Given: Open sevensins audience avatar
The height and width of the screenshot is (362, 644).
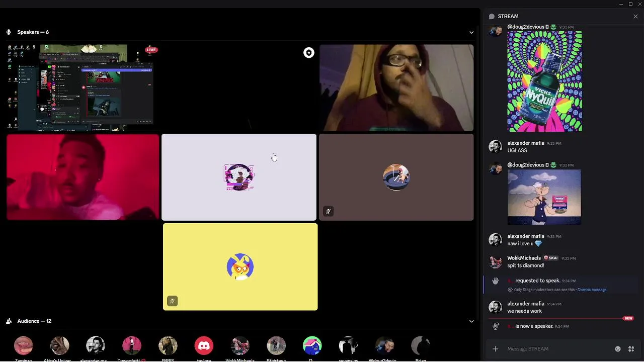Looking at the screenshot, I should coord(348,346).
